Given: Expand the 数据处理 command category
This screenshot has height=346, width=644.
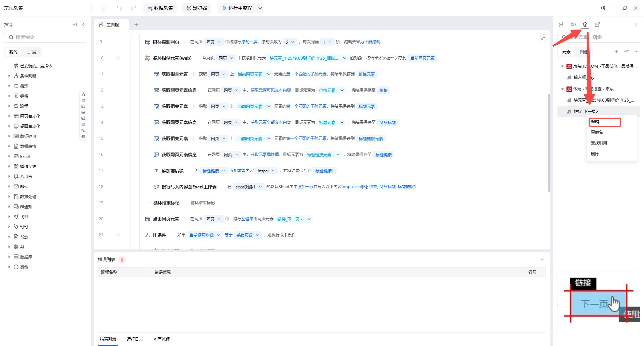Looking at the screenshot, I should [x=9, y=196].
